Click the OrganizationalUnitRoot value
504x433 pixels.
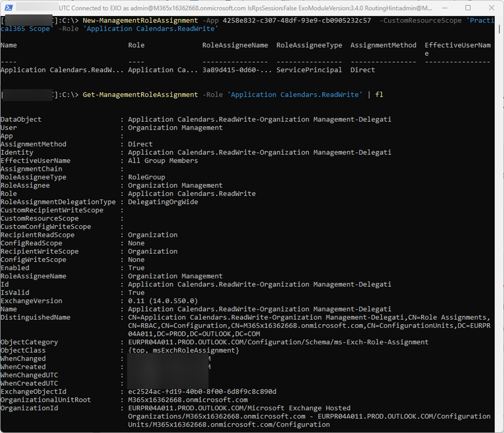(188, 400)
